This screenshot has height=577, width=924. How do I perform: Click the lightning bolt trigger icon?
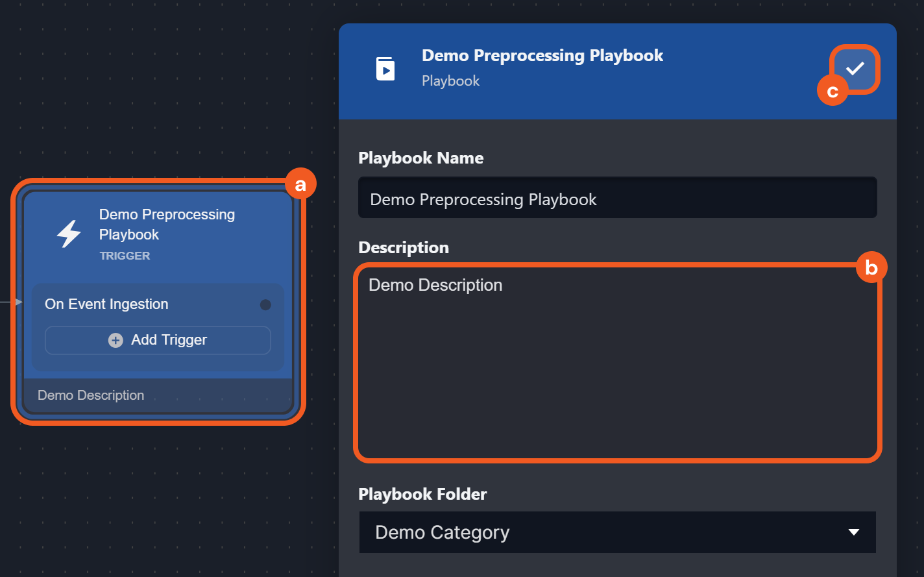point(69,234)
